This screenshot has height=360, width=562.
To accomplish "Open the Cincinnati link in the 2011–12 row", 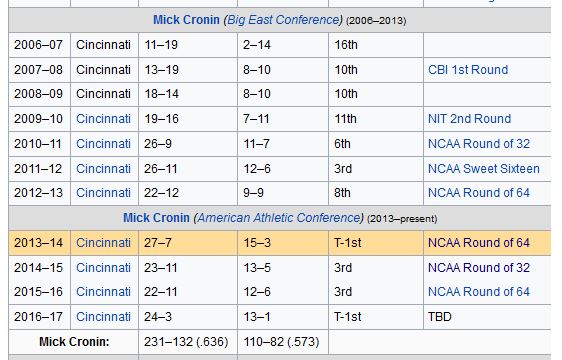I will point(103,169).
